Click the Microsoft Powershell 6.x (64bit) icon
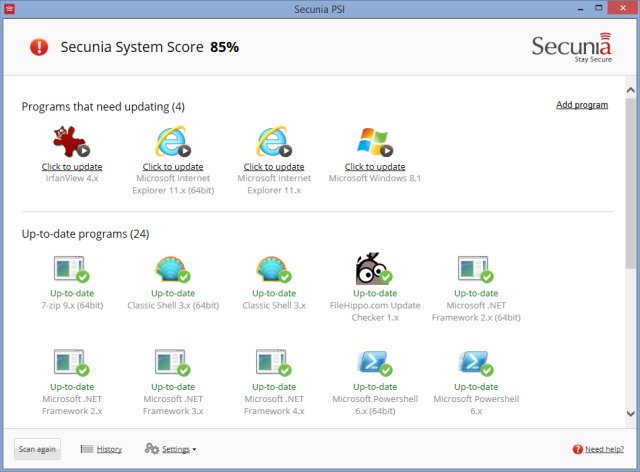 pyautogui.click(x=374, y=364)
